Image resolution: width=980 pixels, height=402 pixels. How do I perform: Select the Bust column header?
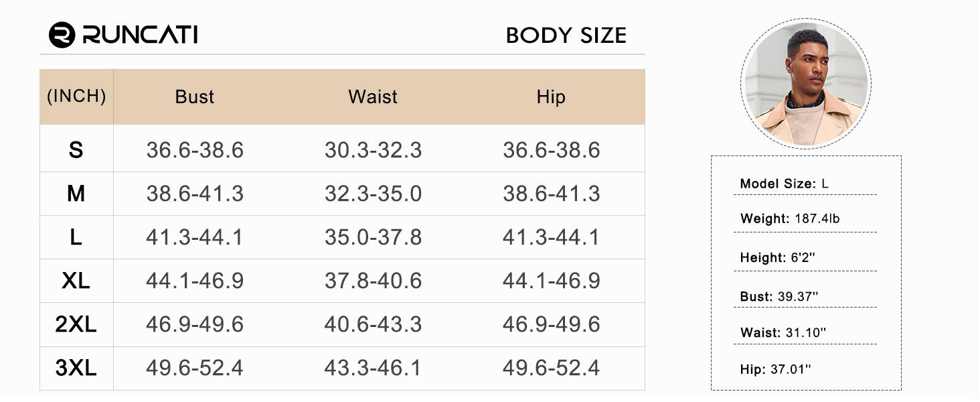pos(194,97)
